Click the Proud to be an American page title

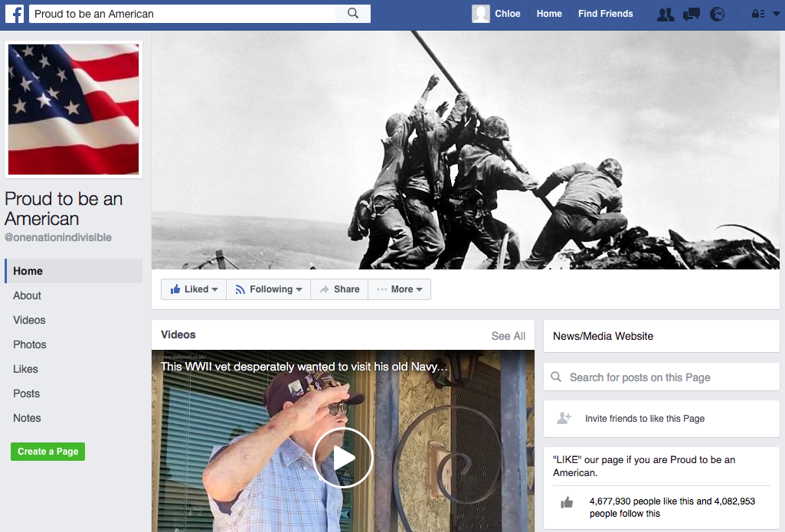point(64,209)
